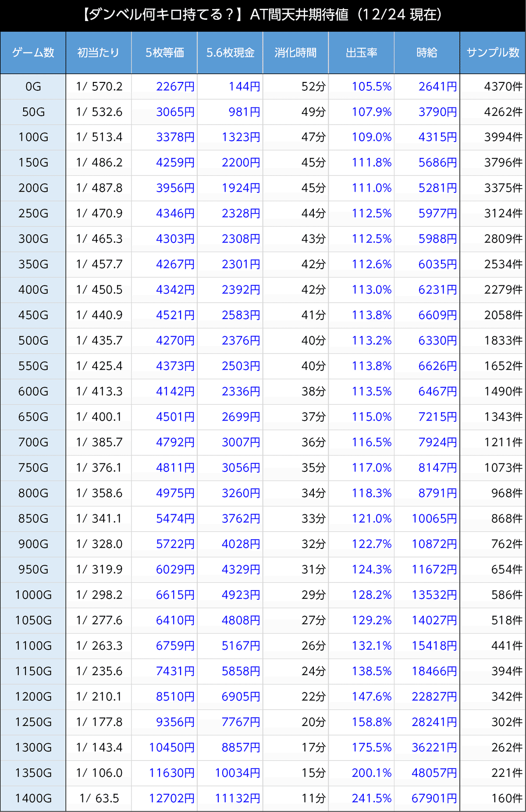Click the 38分 time cell

[313, 392]
